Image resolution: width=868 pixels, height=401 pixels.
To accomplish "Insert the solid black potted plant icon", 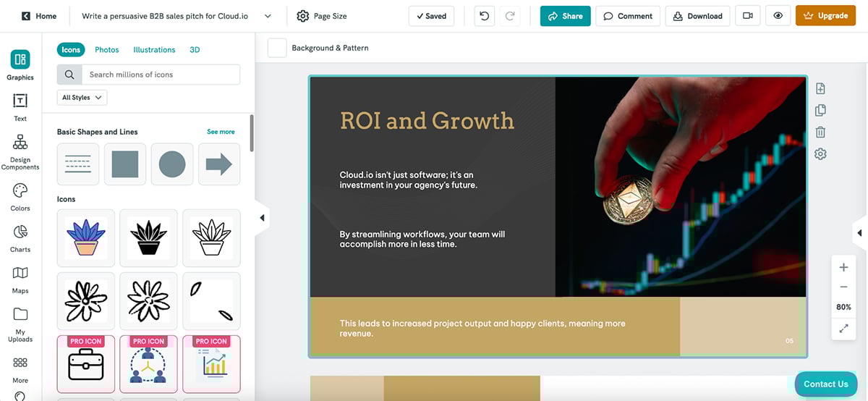I will 148,238.
